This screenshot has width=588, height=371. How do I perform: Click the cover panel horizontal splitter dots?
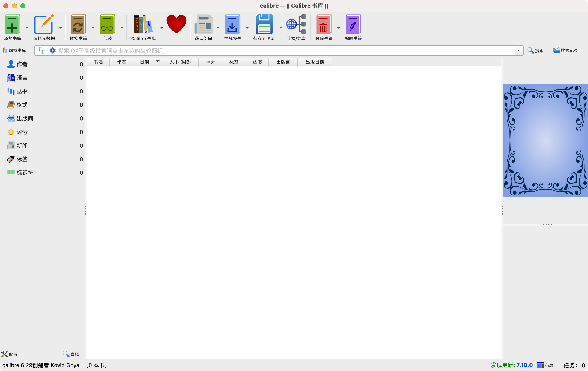pos(547,225)
